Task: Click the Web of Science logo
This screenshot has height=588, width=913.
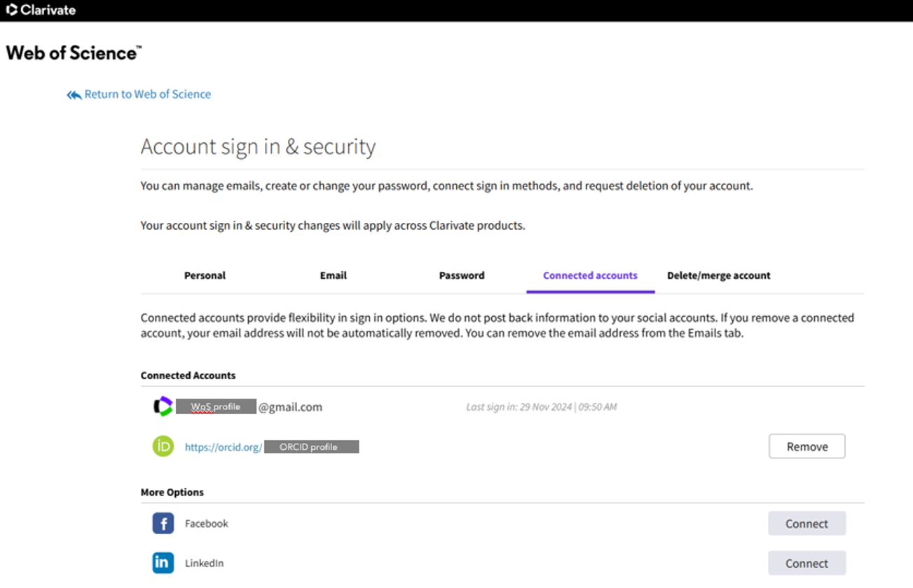Action: (x=74, y=53)
